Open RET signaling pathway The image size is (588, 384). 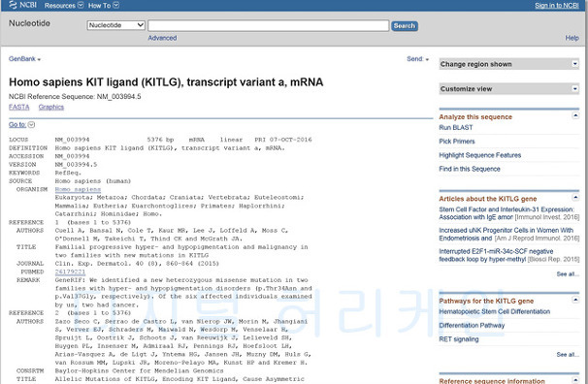(x=459, y=339)
